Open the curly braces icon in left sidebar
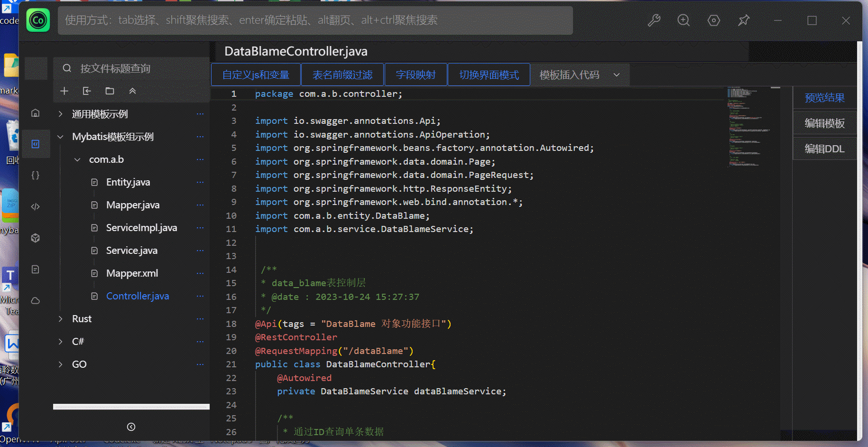 click(x=36, y=175)
